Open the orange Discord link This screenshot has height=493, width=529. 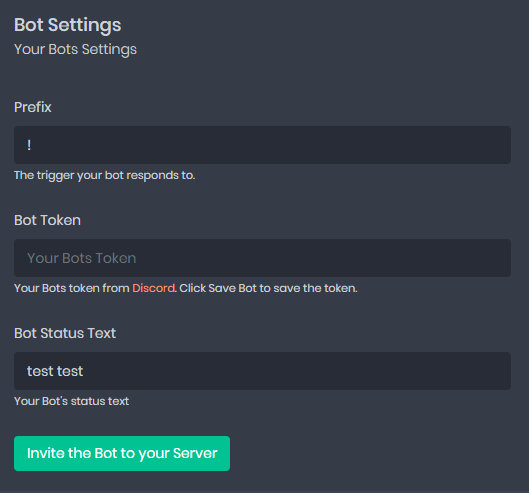point(154,288)
